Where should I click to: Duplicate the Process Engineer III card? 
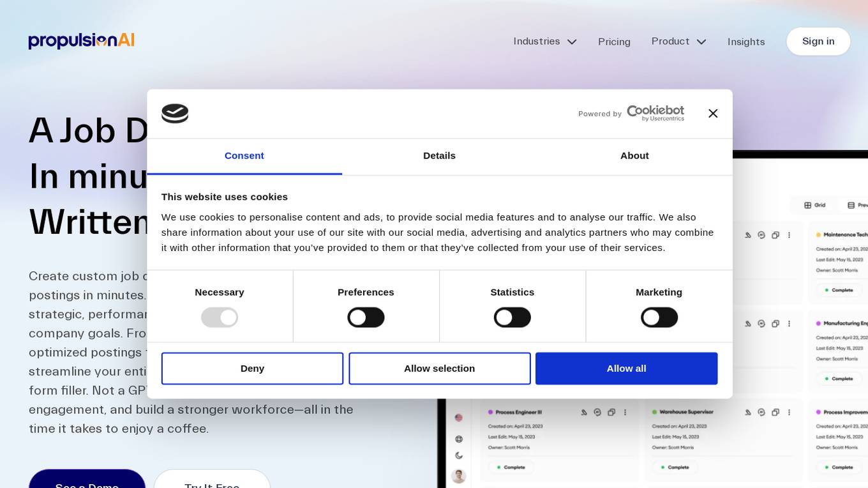pos(611,412)
